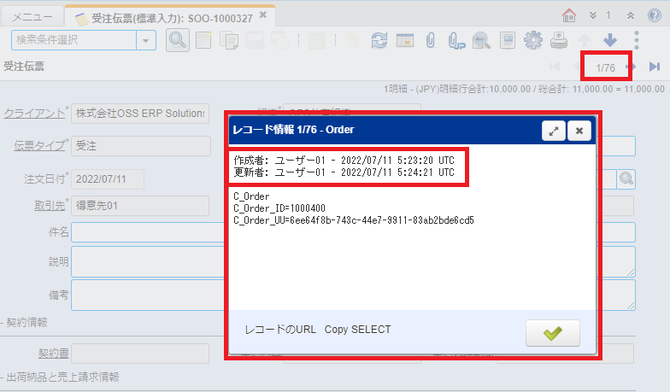
Task: Click save and create new icon
Action: coord(280,41)
